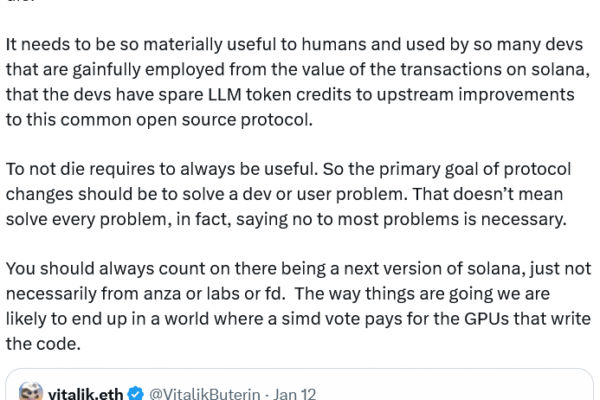
Task: Click the paragraph starting "You should always count"
Action: click(298, 305)
